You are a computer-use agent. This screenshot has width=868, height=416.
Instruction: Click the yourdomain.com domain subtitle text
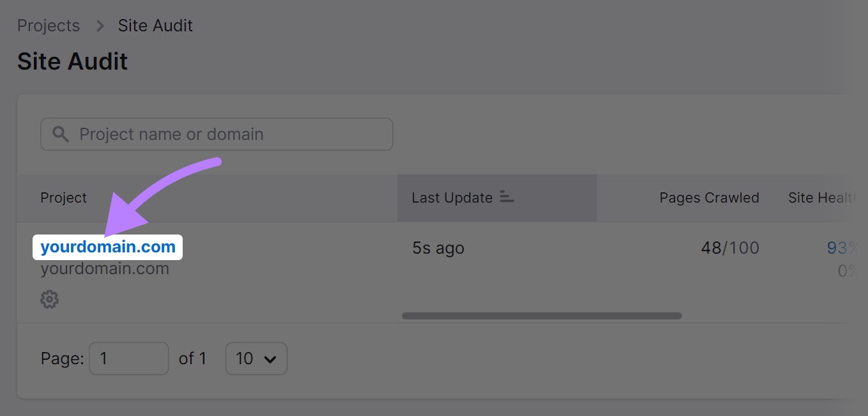click(x=105, y=268)
